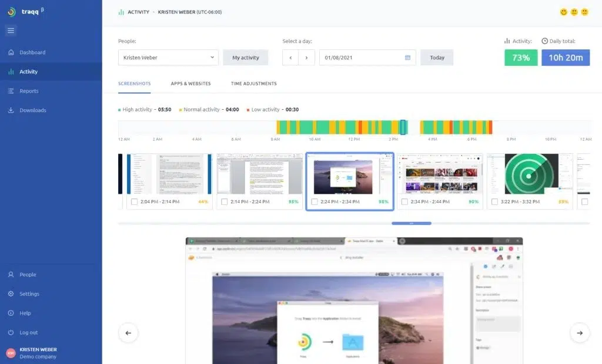Go to previous day with left chevron
Image resolution: width=602 pixels, height=364 pixels.
tap(290, 58)
